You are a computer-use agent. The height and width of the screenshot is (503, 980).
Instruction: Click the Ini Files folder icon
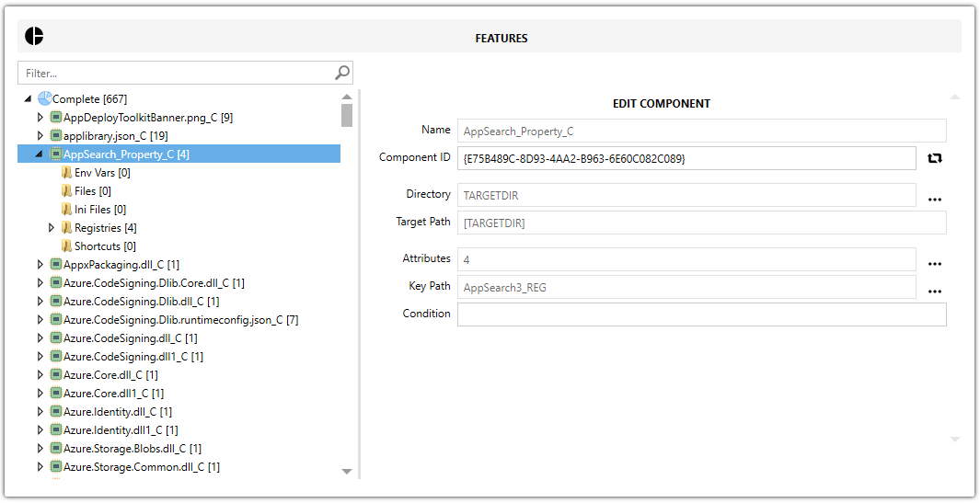coord(67,210)
